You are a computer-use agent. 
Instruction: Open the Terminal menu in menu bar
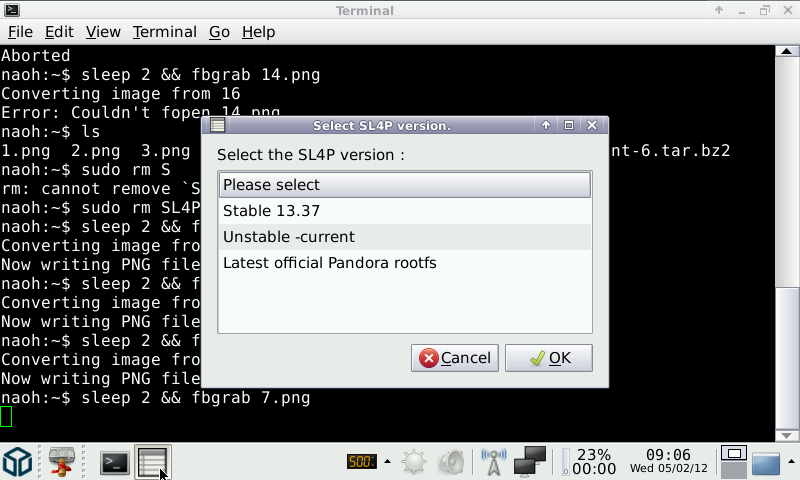[x=164, y=32]
